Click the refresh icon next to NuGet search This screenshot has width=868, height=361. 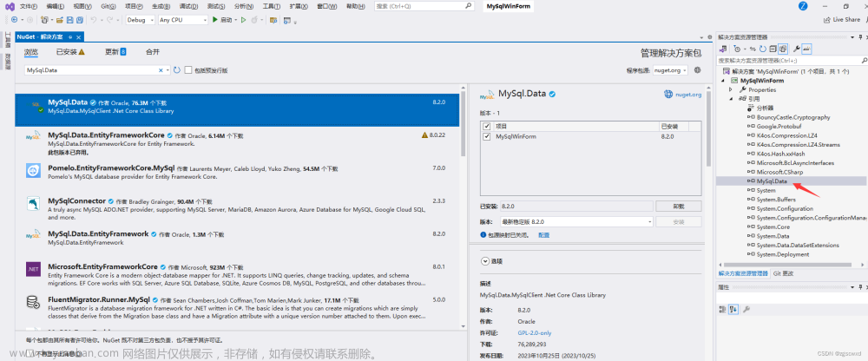click(177, 70)
